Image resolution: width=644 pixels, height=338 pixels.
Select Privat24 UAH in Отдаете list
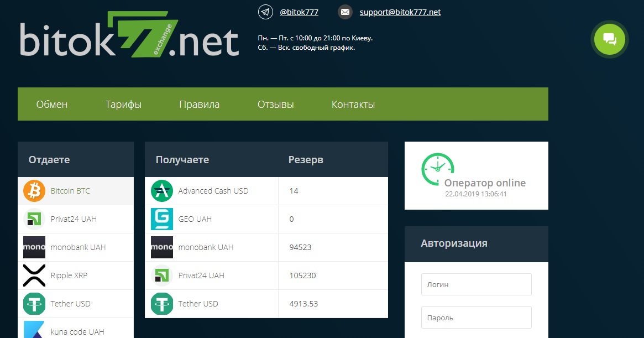point(76,219)
